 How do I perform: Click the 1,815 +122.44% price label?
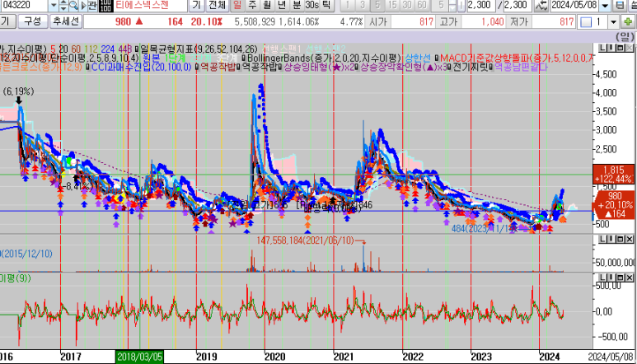tap(613, 174)
